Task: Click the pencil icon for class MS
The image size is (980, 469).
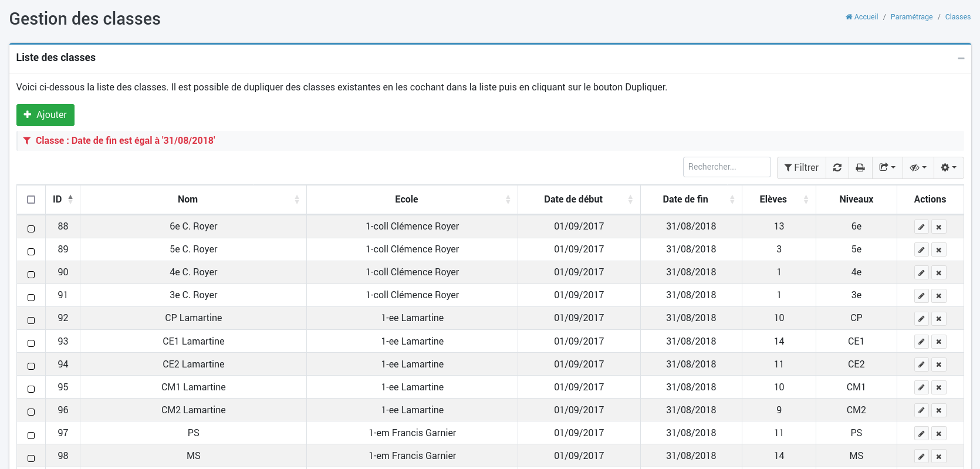Action: (x=921, y=457)
